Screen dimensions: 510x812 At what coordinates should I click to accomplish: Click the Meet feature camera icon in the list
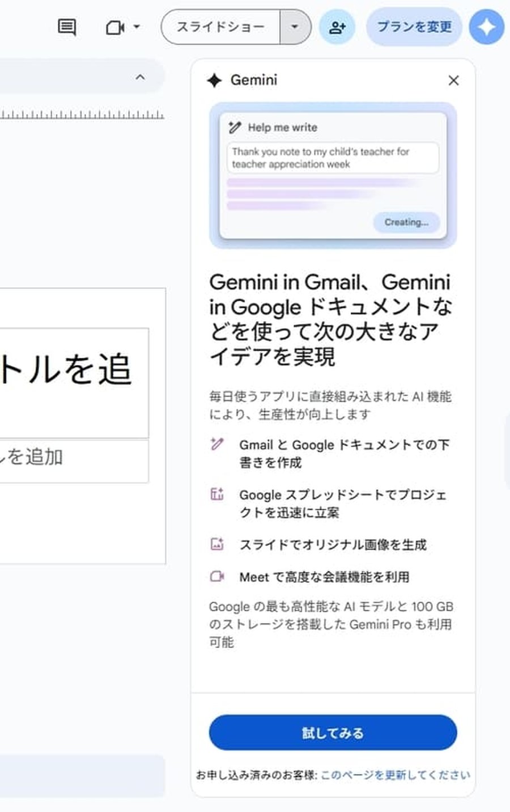tap(216, 577)
